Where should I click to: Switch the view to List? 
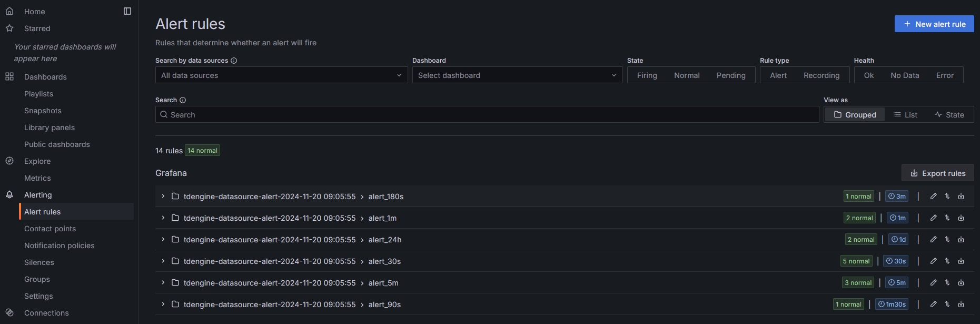pos(905,115)
